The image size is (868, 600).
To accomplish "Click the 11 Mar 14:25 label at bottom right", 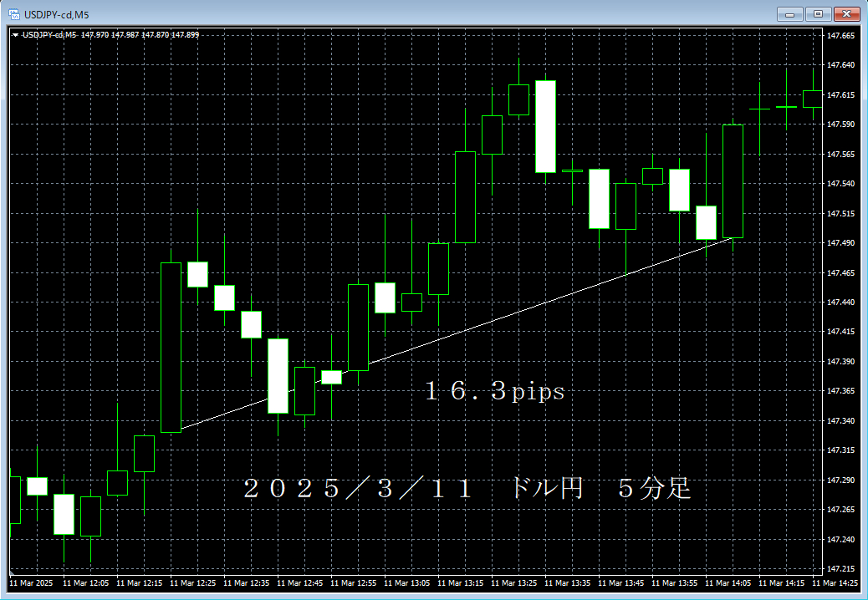I will (x=835, y=582).
